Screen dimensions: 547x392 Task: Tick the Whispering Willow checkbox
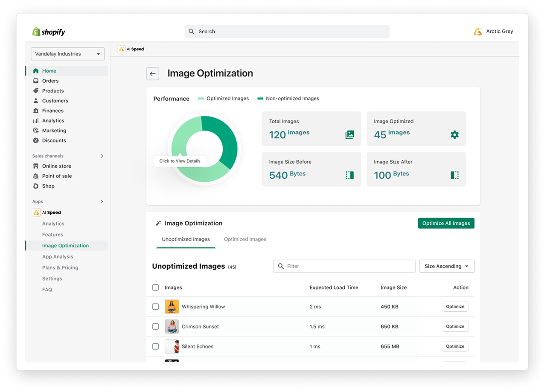pos(156,307)
